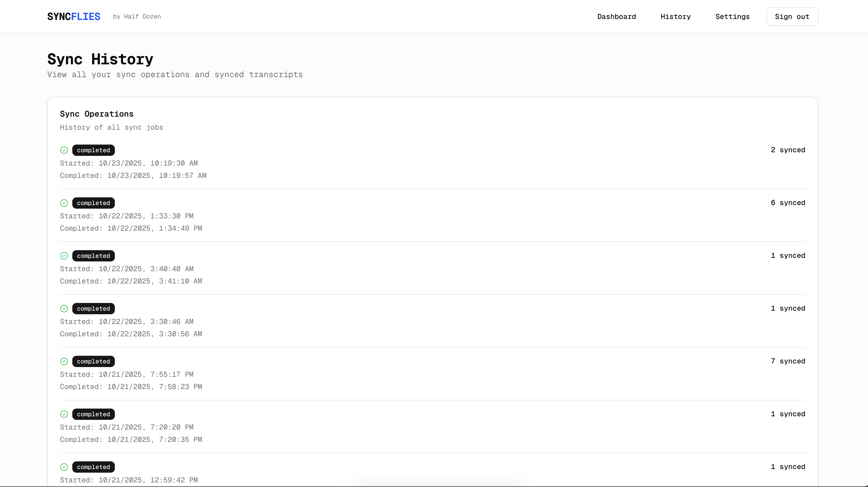Click check icon of 12:59:42 PM sync

64,467
